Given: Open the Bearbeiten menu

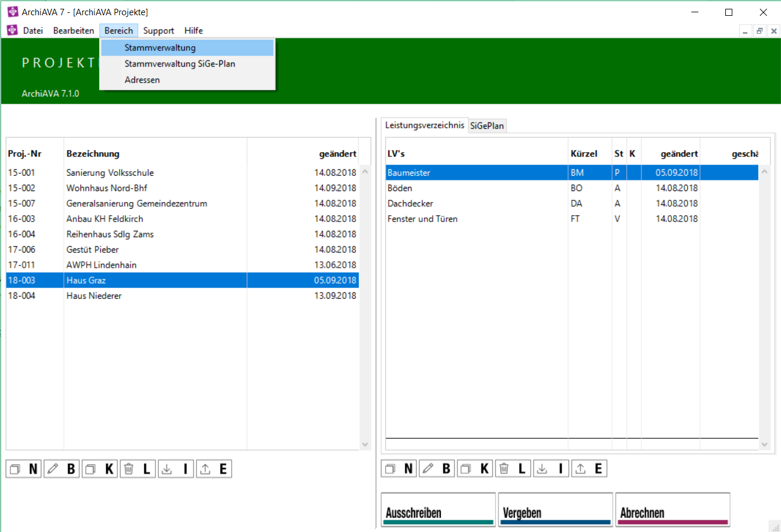Looking at the screenshot, I should [73, 30].
